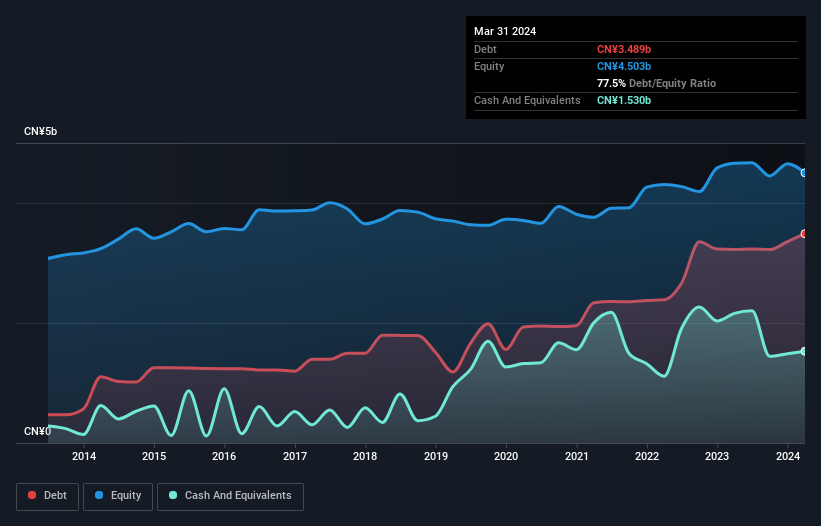Click Cash And Equivalents label in tooltip
Viewport: 821px width, 526px height.
527,100
